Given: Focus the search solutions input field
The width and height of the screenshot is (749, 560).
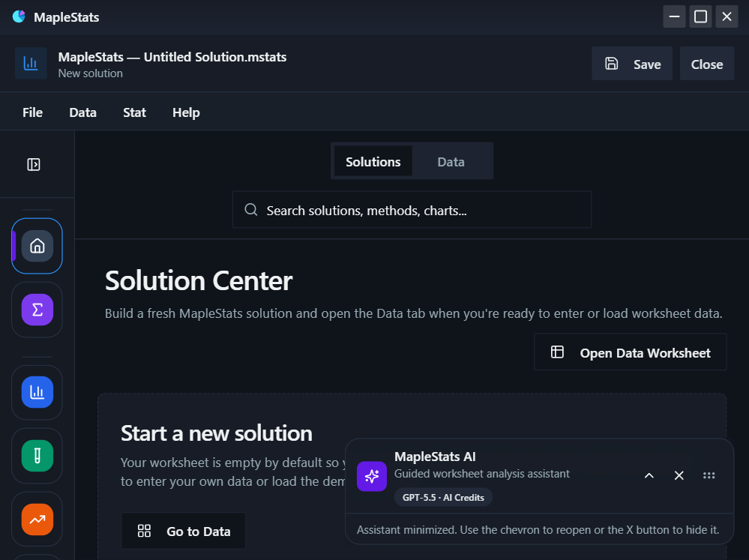Looking at the screenshot, I should pos(412,209).
